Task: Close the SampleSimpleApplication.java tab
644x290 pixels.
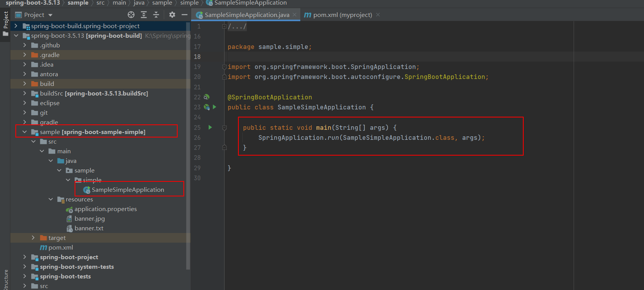Action: 295,15
